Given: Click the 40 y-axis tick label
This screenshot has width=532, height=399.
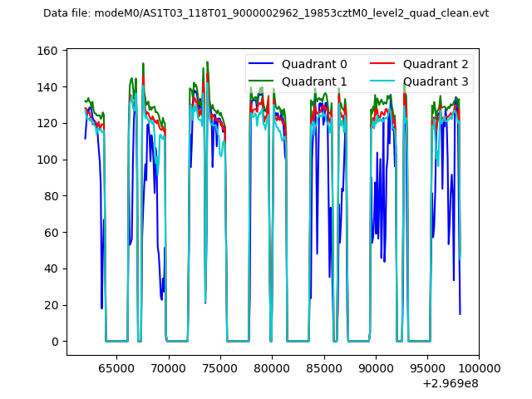Looking at the screenshot, I should [52, 268].
